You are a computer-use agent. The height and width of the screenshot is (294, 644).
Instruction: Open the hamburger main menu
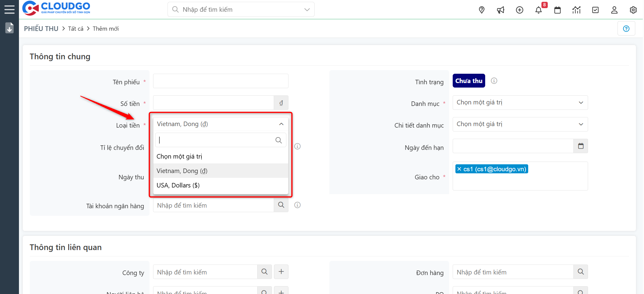pyautogui.click(x=9, y=10)
